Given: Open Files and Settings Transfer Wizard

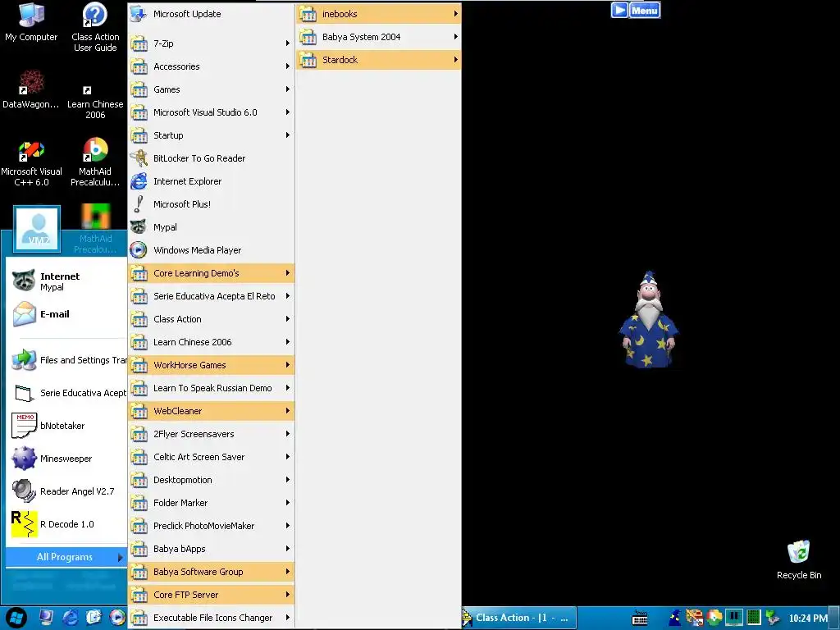Looking at the screenshot, I should pyautogui.click(x=67, y=360).
